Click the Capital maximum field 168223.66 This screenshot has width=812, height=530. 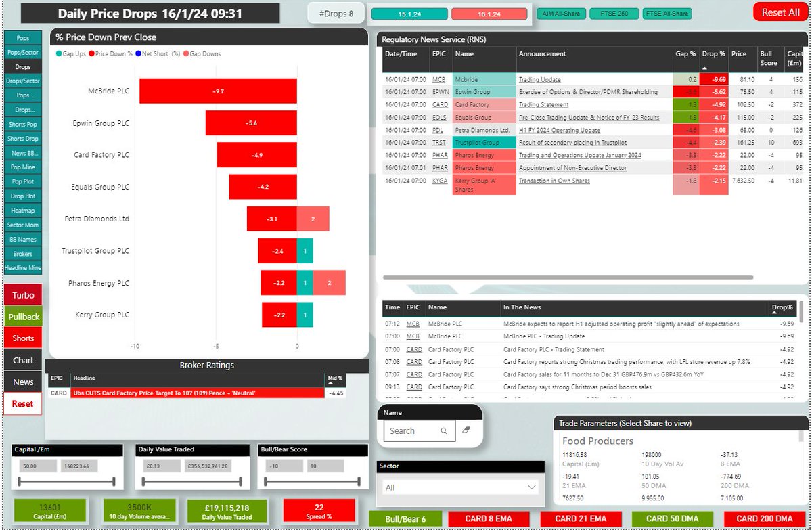[79, 466]
